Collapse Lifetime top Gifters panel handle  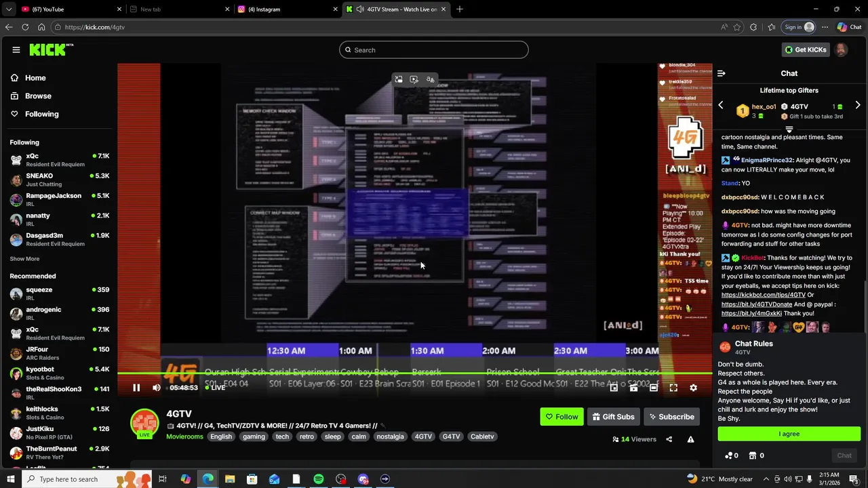click(789, 129)
